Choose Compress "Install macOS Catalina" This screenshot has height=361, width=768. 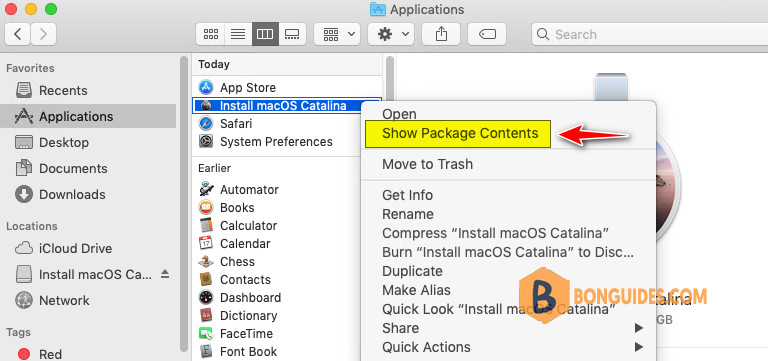tap(508, 233)
